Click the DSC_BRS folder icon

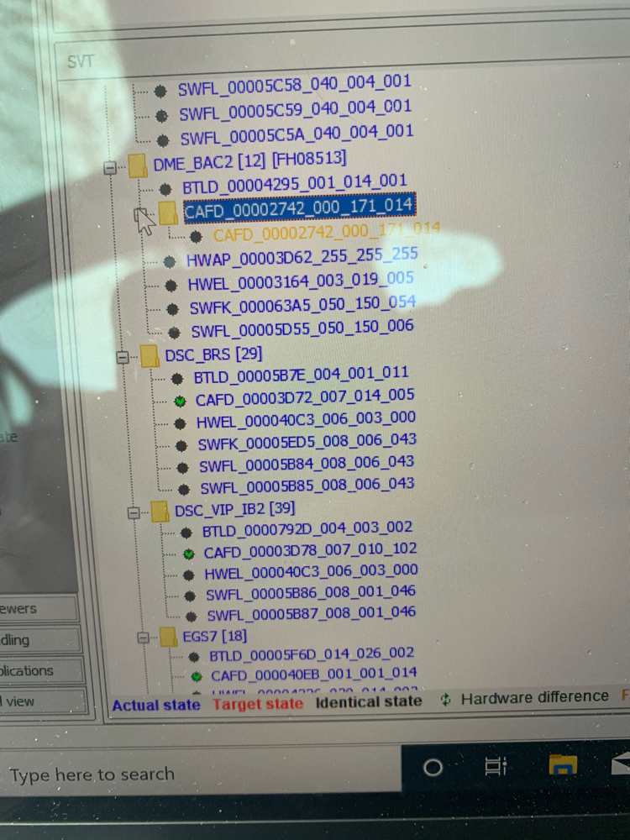coord(150,355)
